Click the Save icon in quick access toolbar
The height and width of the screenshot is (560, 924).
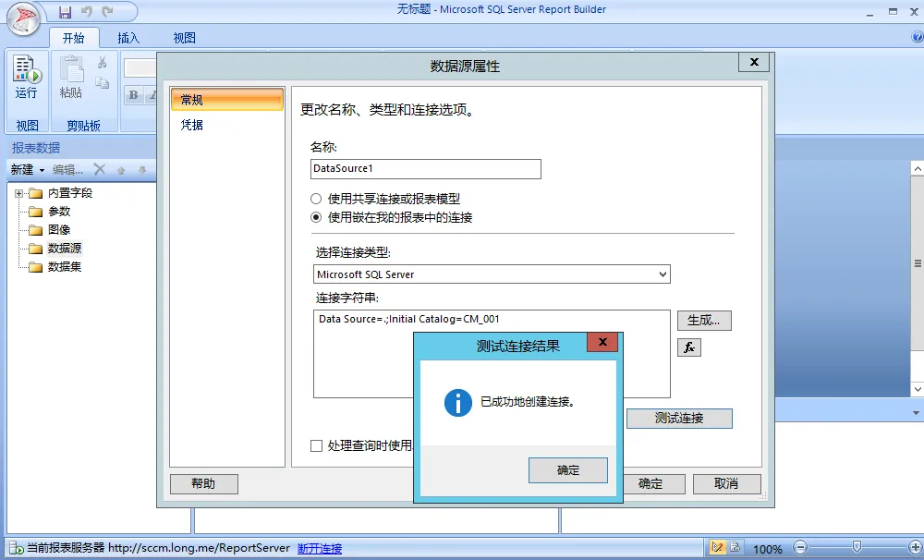(x=65, y=12)
